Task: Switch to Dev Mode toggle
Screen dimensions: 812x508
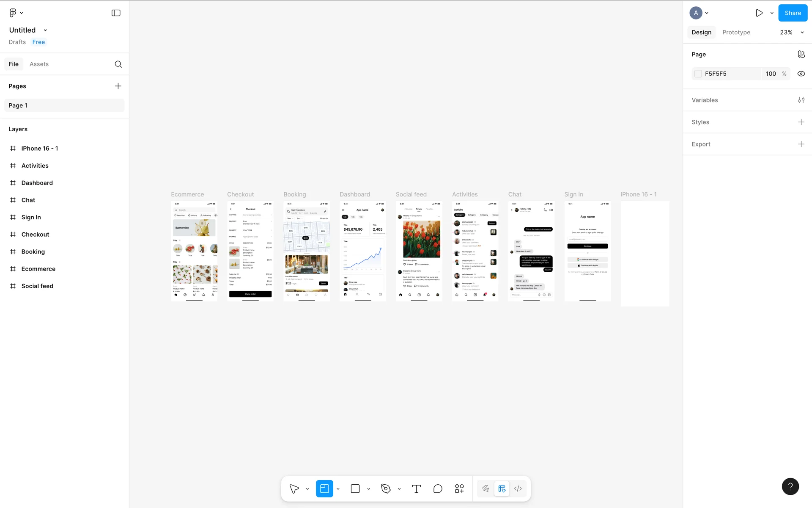Action: tap(518, 489)
